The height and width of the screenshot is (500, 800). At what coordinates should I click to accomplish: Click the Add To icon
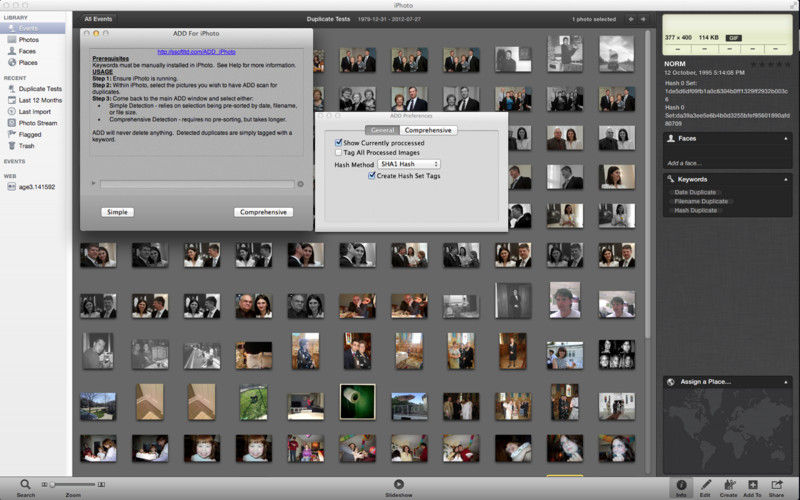[x=752, y=484]
